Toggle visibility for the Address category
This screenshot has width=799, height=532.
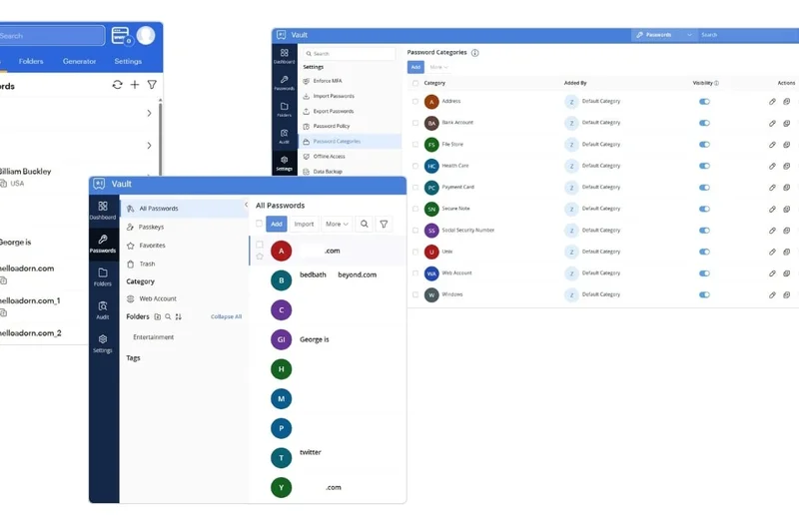(x=704, y=101)
